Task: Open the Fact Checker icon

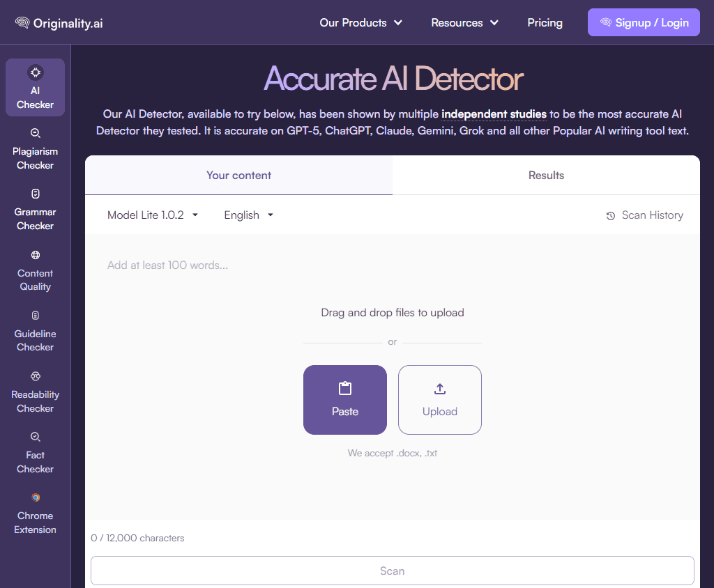Action: (x=36, y=437)
